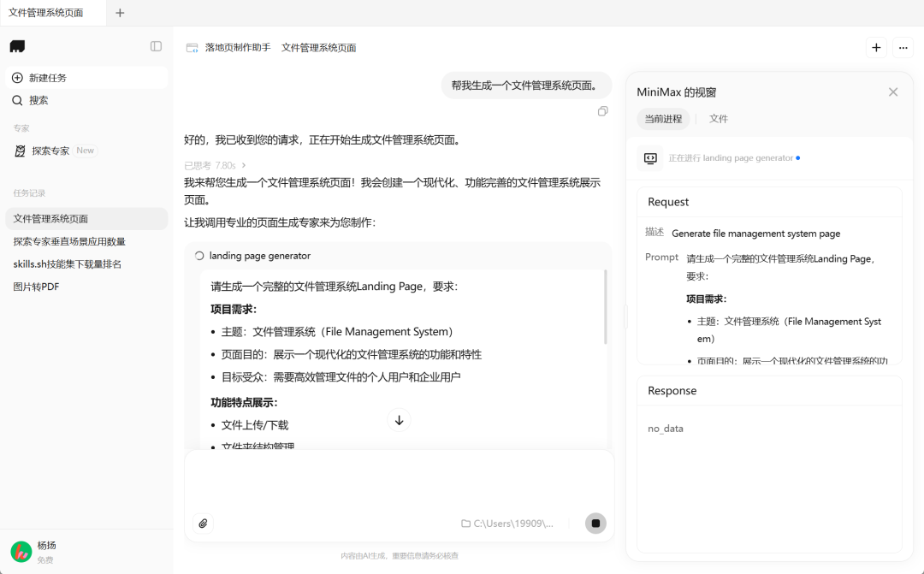Screen dimensions: 924x574
Task: Click the message input field
Action: click(x=394, y=484)
